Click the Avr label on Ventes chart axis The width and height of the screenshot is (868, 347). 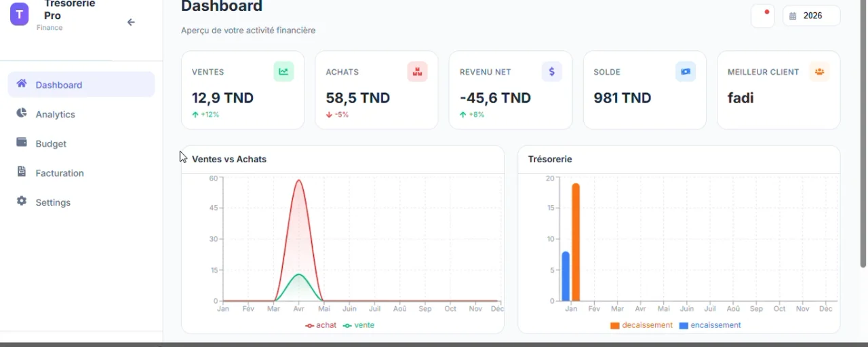click(298, 309)
